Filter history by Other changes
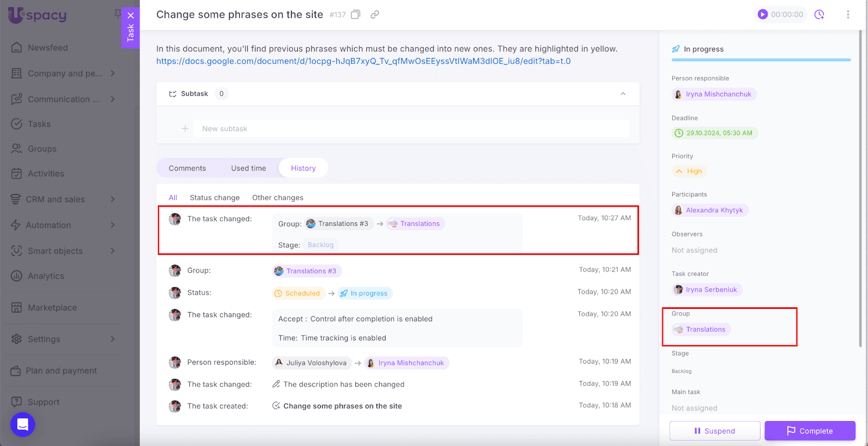This screenshot has width=868, height=446. (277, 198)
